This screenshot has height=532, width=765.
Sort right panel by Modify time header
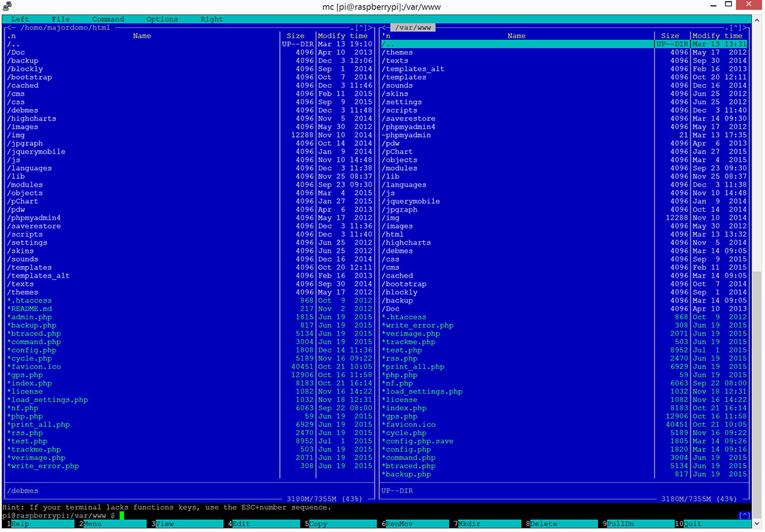coord(718,36)
